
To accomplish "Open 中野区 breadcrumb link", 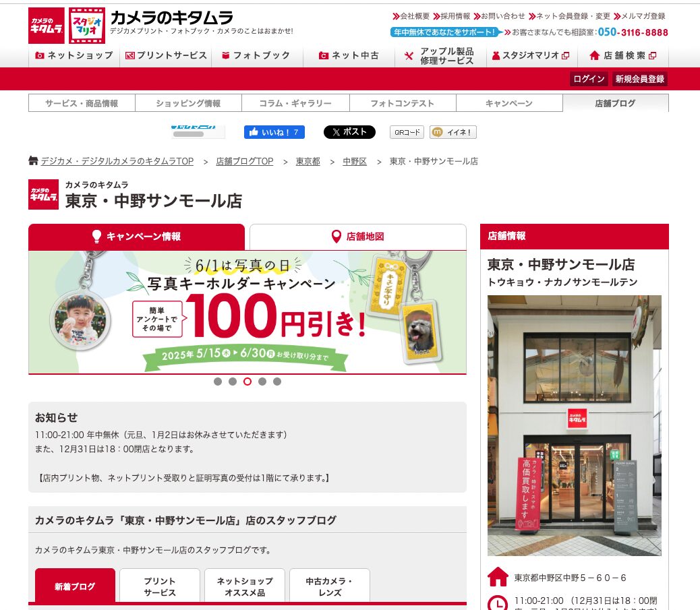I will (x=355, y=161).
